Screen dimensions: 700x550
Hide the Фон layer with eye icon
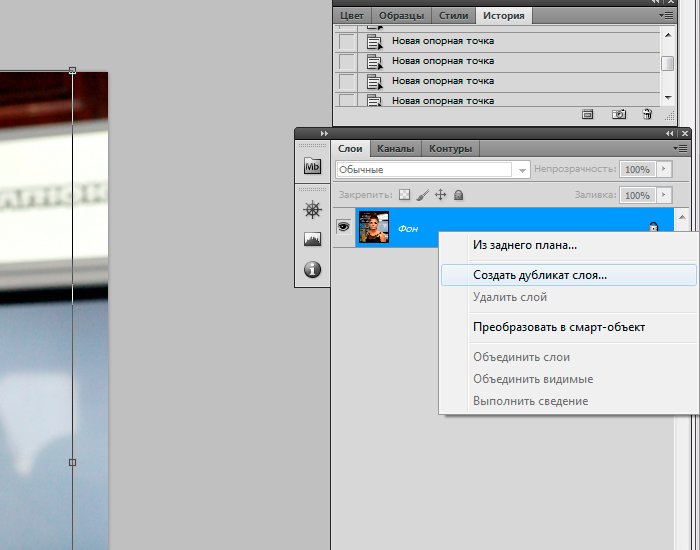(x=343, y=228)
